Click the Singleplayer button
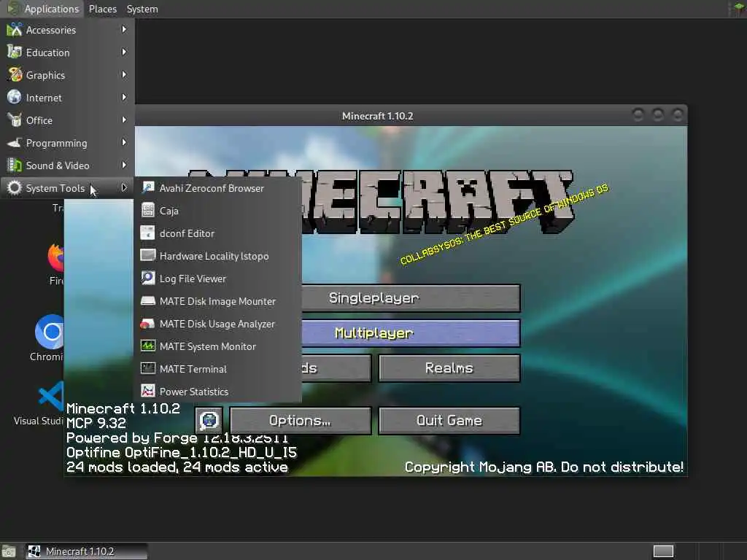 click(411, 298)
